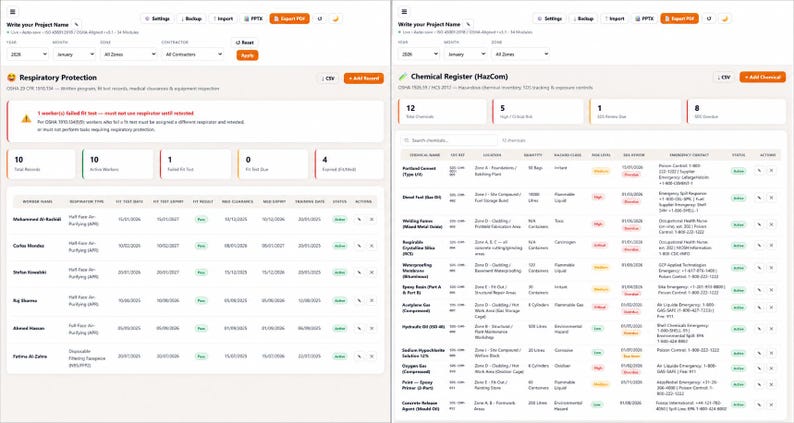The width and height of the screenshot is (794, 423).
Task: Edit the Welding Fumes chemical entry
Action: (759, 224)
